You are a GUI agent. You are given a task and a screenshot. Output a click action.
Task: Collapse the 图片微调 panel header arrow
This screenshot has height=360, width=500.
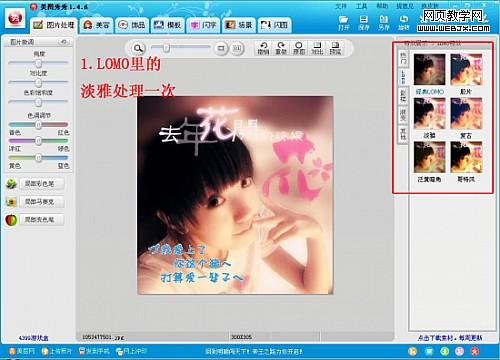pos(63,42)
